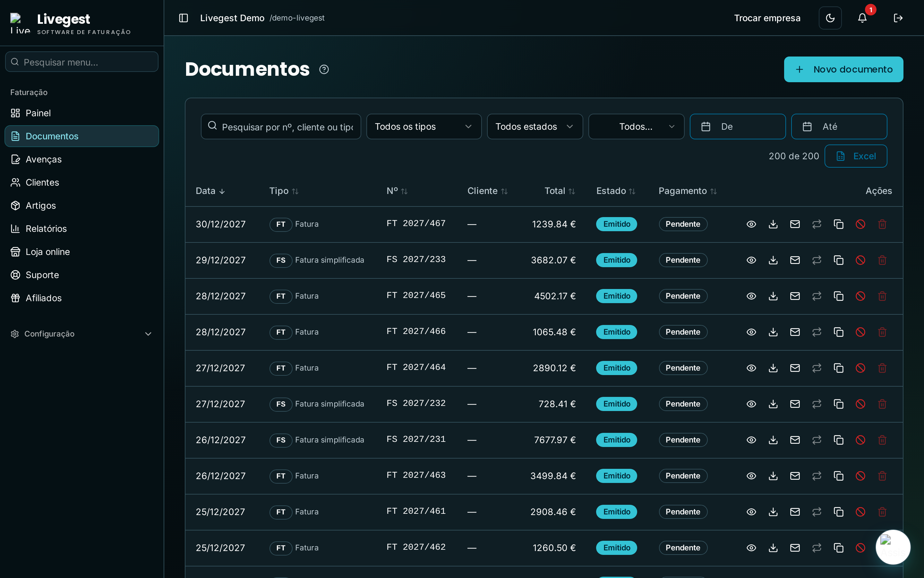The height and width of the screenshot is (578, 924).
Task: Open the 'Todos...' payment filter dropdown
Action: click(x=636, y=127)
